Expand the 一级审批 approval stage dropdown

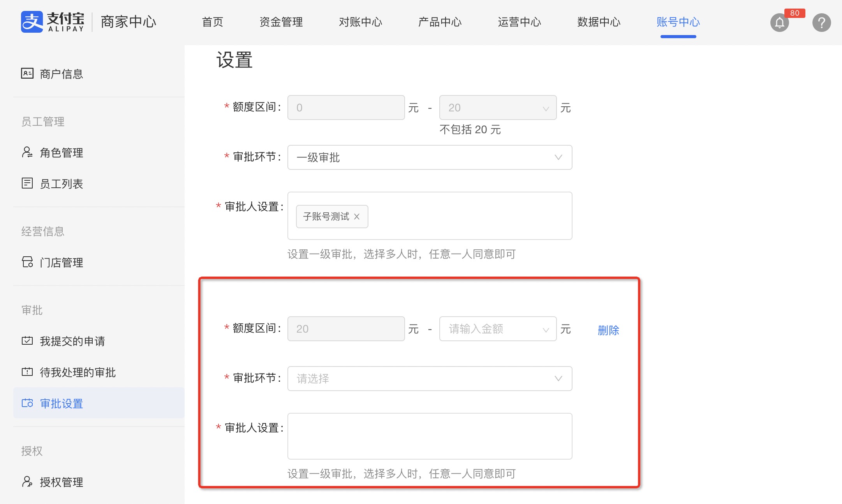click(x=429, y=157)
